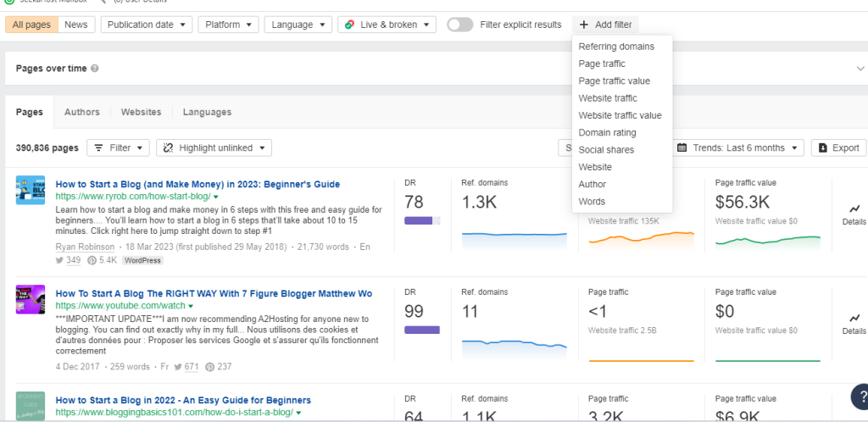Click the Live & broken link icon
The height and width of the screenshot is (422, 868).
pyautogui.click(x=349, y=25)
